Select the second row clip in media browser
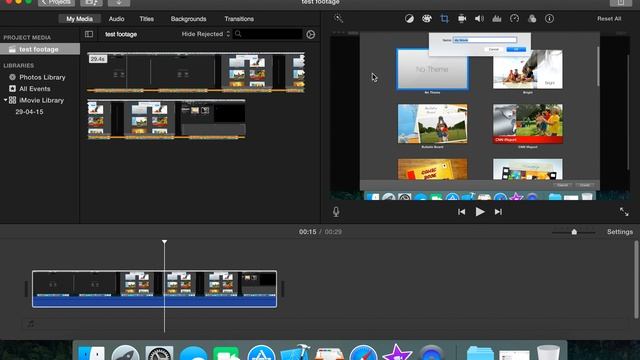This screenshot has width=640, height=360. [x=166, y=119]
